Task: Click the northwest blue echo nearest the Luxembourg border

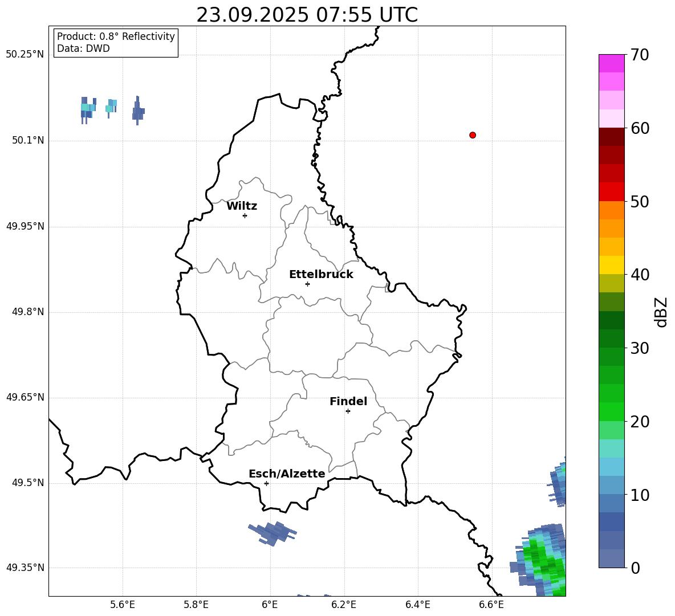Action: click(x=138, y=111)
